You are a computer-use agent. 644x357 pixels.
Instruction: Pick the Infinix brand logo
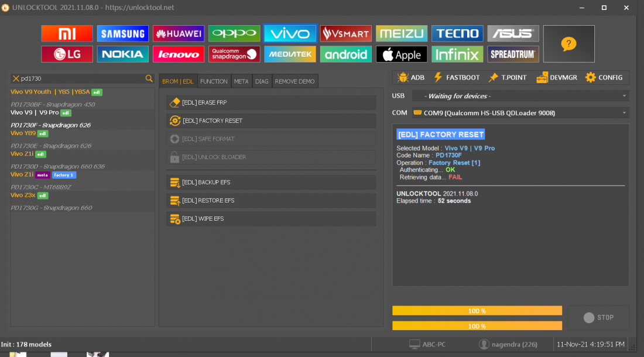(457, 54)
